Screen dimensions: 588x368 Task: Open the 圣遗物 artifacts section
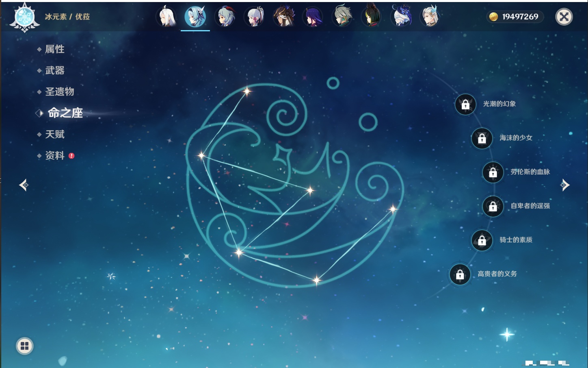point(60,91)
